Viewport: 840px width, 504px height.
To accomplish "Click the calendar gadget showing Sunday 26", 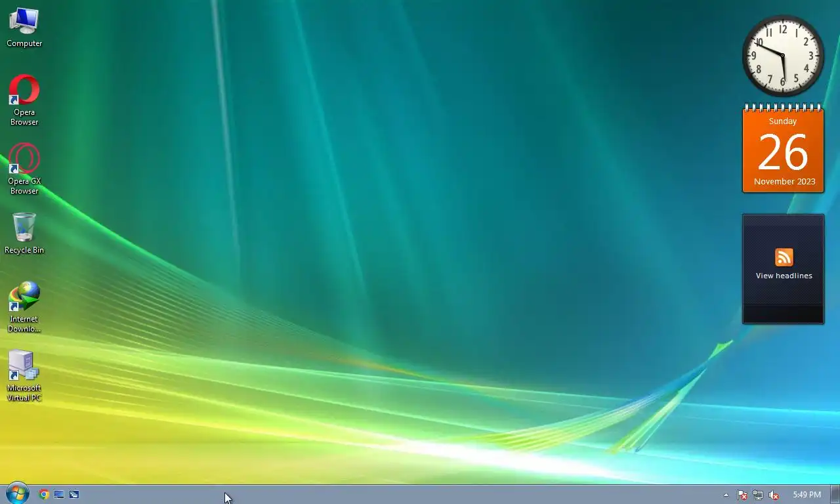I will tap(783, 149).
